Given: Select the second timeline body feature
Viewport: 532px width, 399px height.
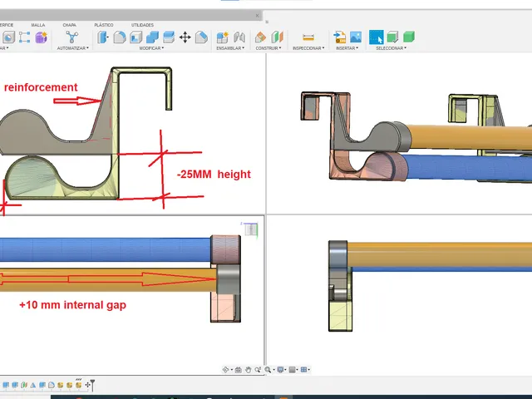Looking at the screenshot, I should pyautogui.click(x=15, y=385).
